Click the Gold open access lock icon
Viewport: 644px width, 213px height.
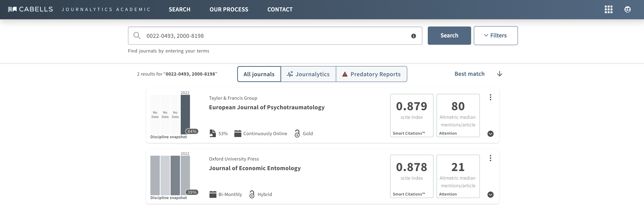click(297, 134)
